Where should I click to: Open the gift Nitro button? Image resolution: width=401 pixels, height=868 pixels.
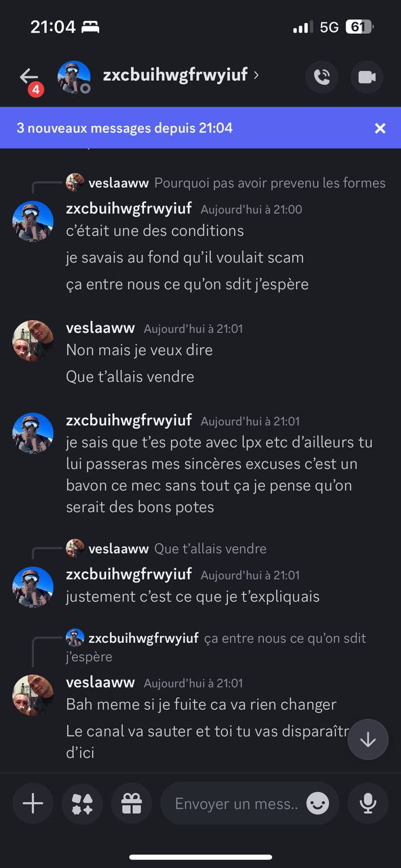(x=132, y=804)
